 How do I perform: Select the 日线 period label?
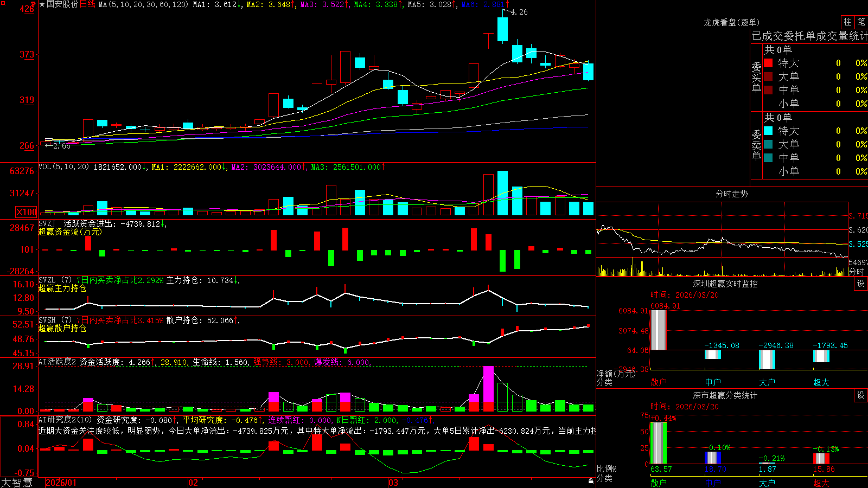(x=87, y=4)
